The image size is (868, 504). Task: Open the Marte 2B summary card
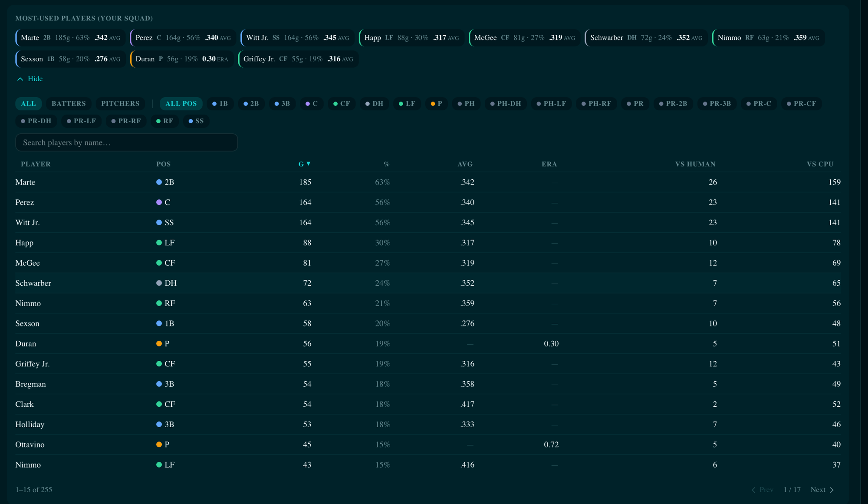coord(71,38)
